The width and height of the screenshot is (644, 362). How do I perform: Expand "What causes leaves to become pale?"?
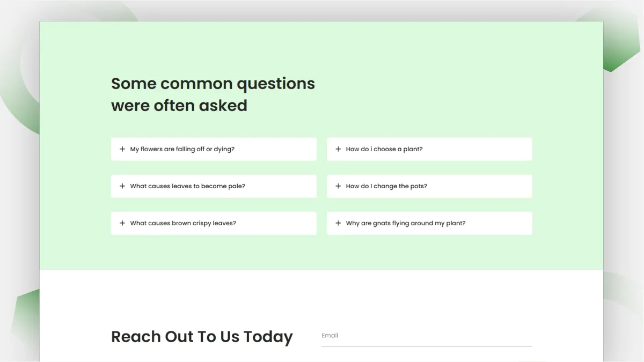point(214,186)
